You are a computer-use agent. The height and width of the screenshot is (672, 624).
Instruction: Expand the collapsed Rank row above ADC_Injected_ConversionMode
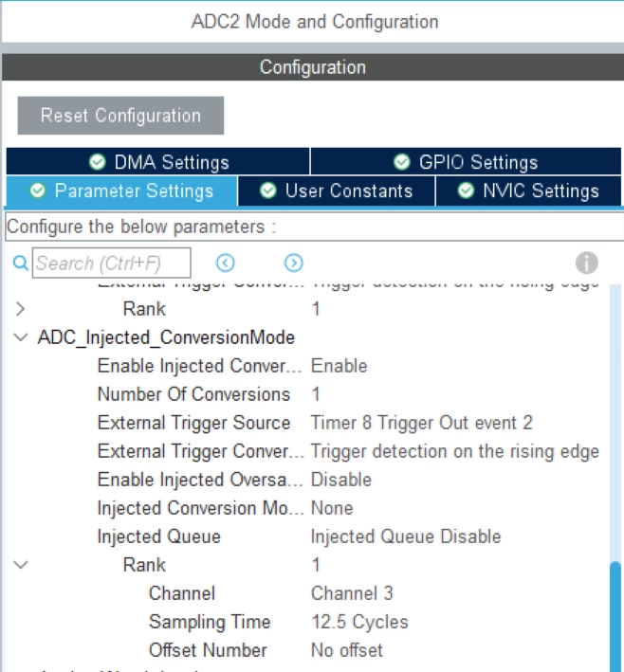(x=20, y=309)
